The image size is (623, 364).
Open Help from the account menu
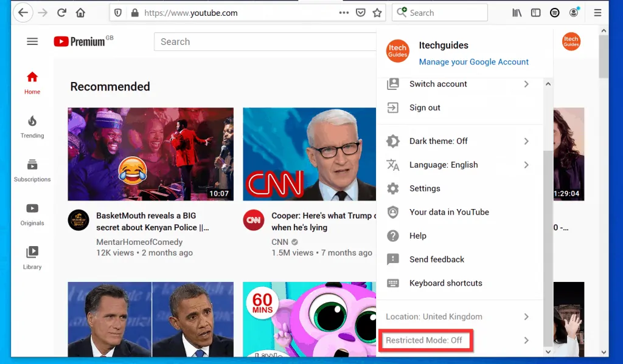(459, 236)
